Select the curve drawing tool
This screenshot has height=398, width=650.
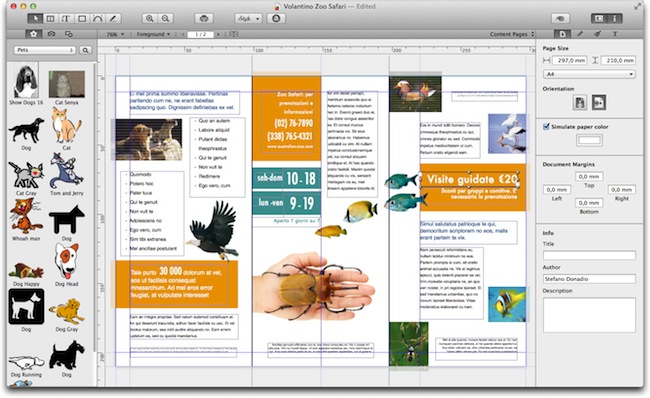click(97, 19)
